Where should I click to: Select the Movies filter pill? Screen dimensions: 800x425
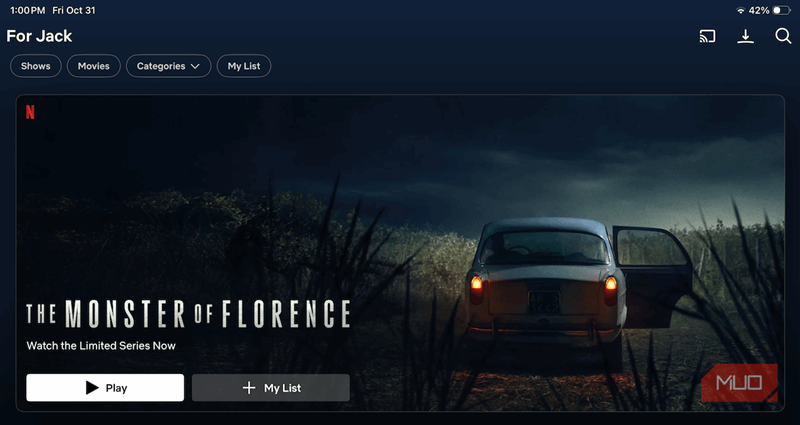tap(93, 66)
